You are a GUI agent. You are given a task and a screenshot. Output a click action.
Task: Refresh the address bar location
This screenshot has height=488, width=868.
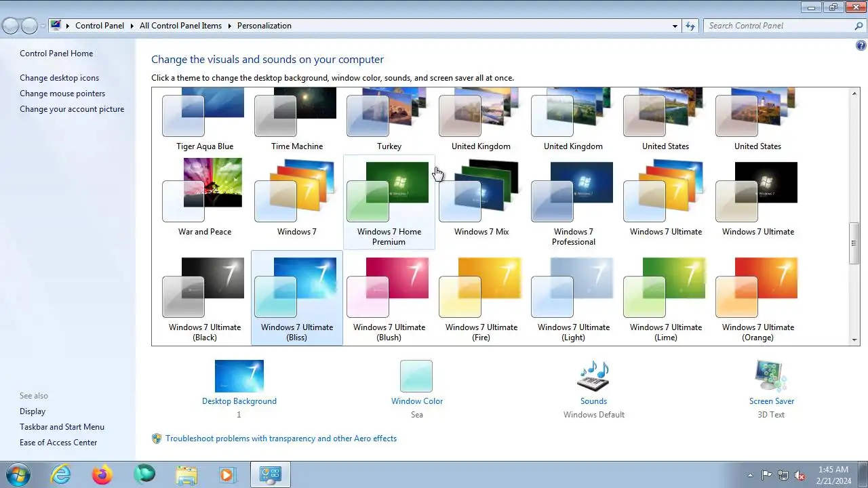[x=690, y=26]
